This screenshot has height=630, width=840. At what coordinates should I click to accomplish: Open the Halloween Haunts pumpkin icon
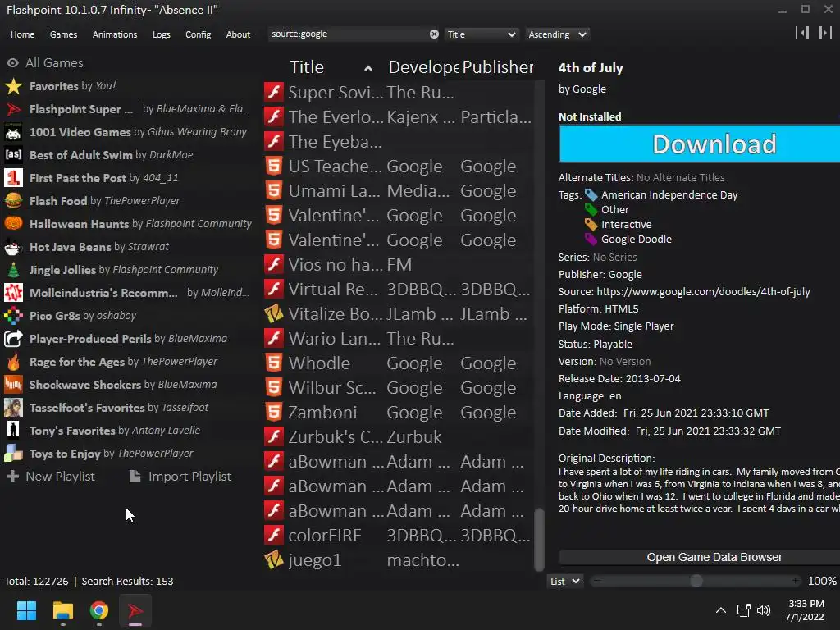(13, 224)
